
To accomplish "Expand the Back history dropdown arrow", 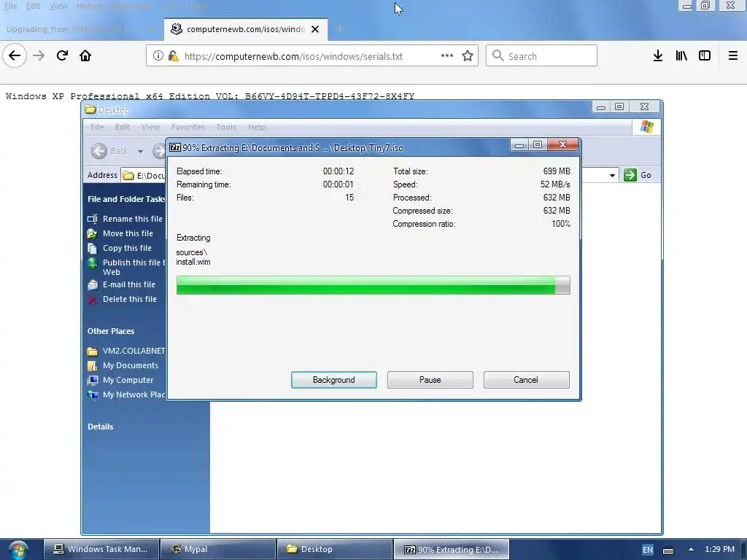I will tap(140, 152).
